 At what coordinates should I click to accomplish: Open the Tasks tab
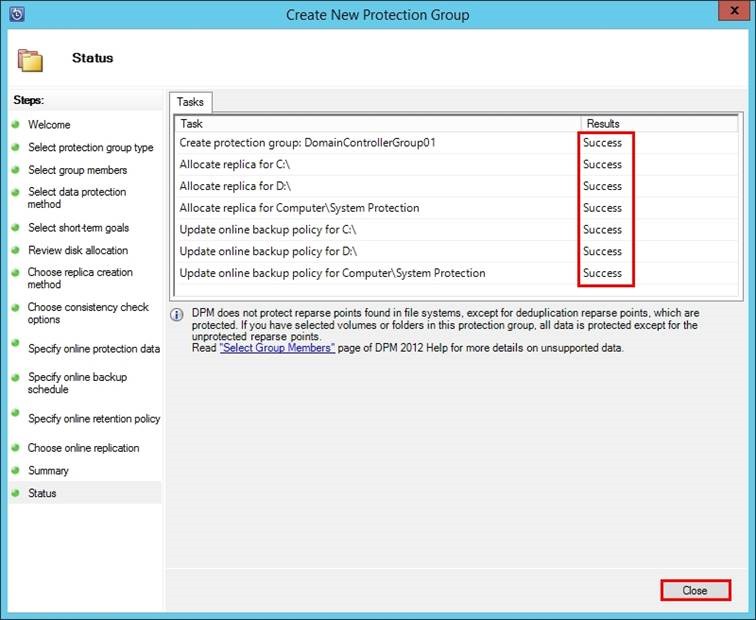[x=190, y=102]
